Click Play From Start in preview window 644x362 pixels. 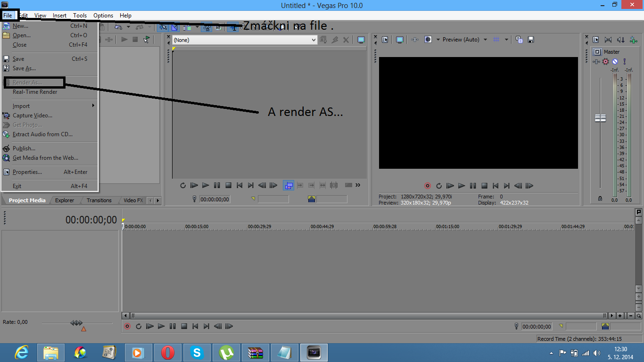coord(450,186)
